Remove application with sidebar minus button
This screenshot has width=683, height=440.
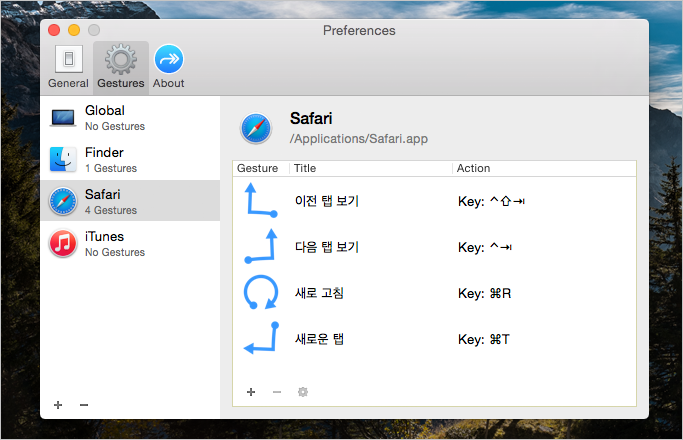tap(84, 405)
